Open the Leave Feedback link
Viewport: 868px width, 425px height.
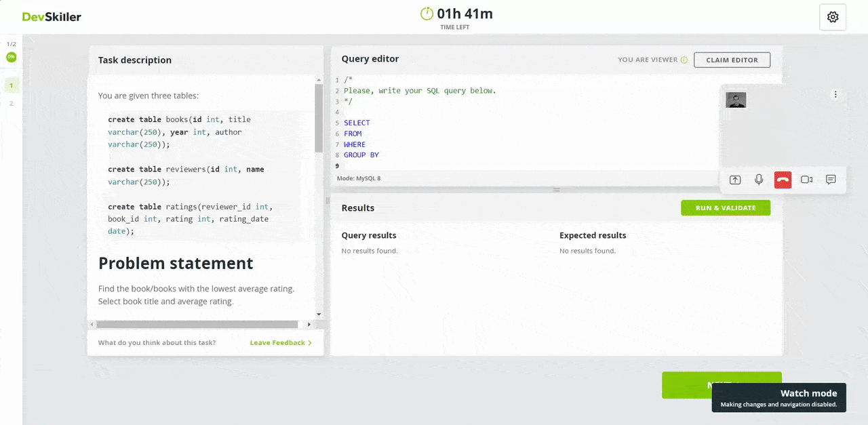point(281,343)
